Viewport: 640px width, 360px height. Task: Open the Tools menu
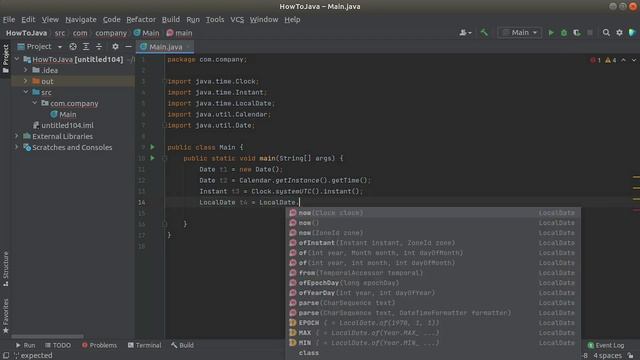(x=215, y=20)
